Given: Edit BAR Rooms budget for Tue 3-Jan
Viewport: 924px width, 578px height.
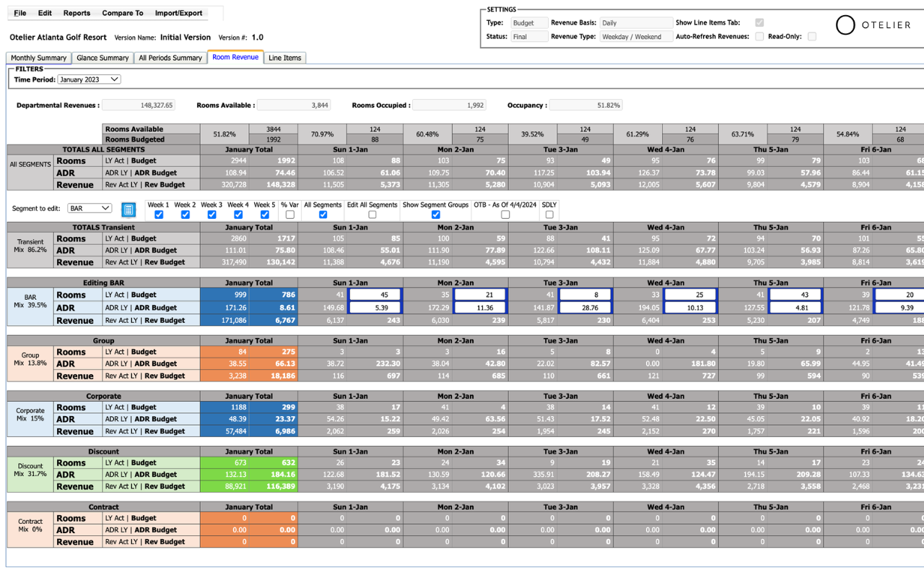Looking at the screenshot, I should [x=585, y=295].
